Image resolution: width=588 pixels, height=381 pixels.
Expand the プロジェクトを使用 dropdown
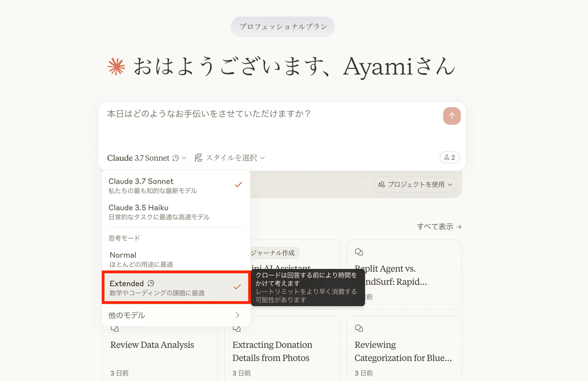click(x=415, y=185)
